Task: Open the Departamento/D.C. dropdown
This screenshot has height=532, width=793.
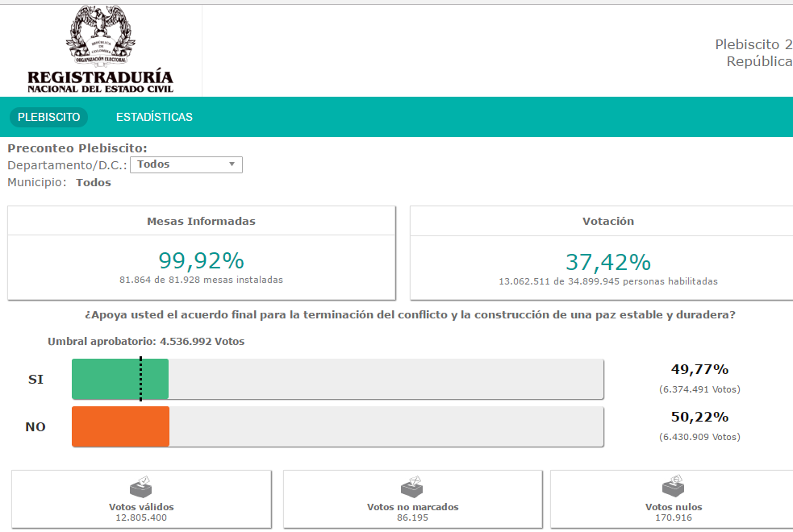Action: [186, 164]
